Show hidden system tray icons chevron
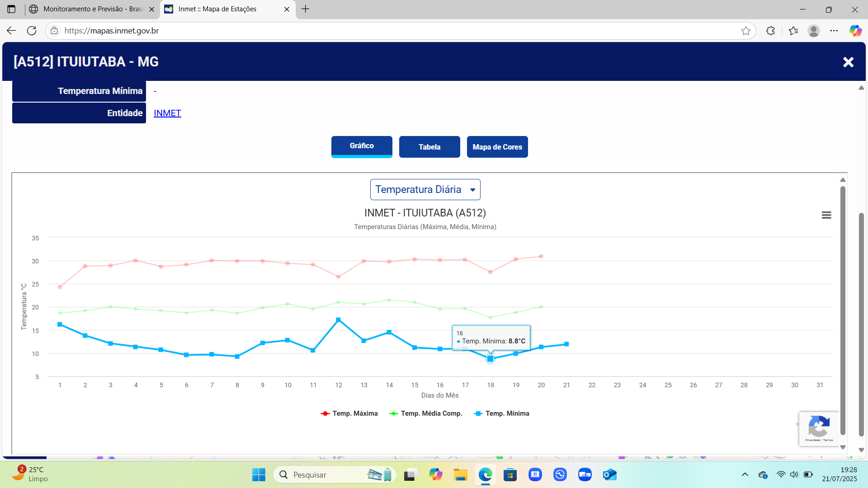This screenshot has height=488, width=868. click(745, 475)
